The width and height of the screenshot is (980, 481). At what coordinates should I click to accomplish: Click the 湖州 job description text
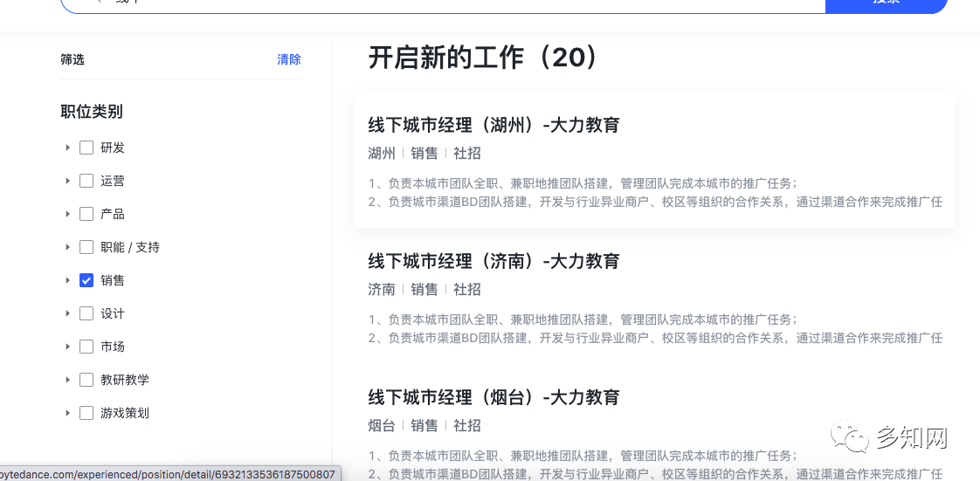[x=655, y=192]
